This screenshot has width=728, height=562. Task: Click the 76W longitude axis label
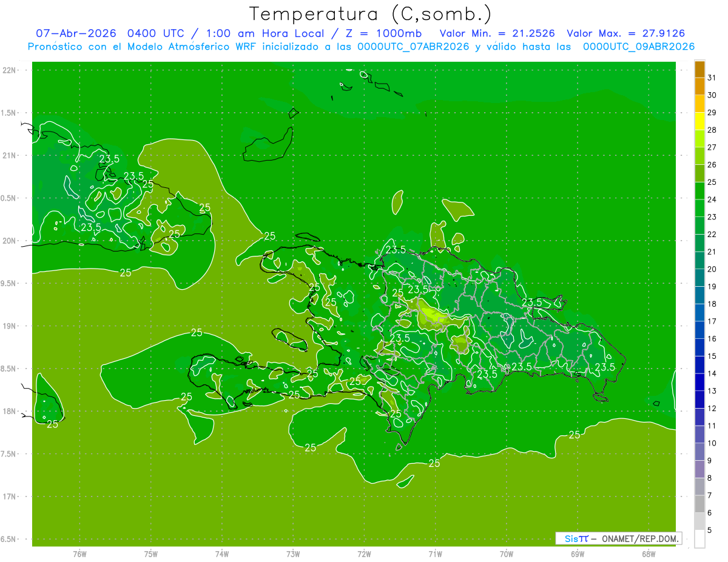point(79,554)
